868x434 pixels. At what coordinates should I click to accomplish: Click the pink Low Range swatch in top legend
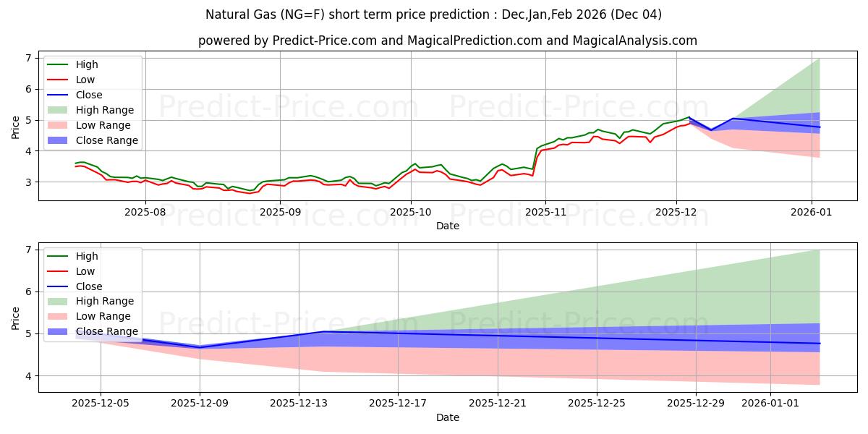click(57, 125)
